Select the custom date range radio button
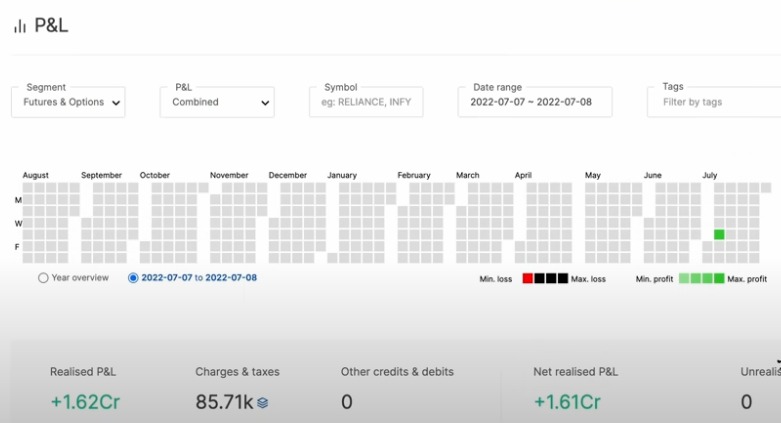 134,278
